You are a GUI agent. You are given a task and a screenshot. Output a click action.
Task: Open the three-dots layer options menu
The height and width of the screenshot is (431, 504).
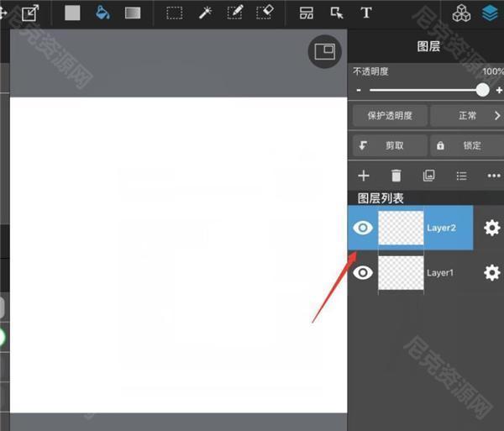click(x=493, y=176)
